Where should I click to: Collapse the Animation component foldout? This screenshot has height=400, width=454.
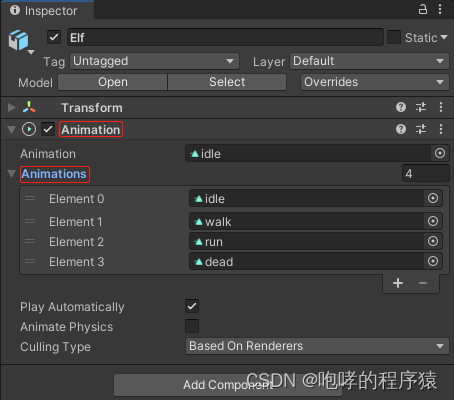(12, 129)
